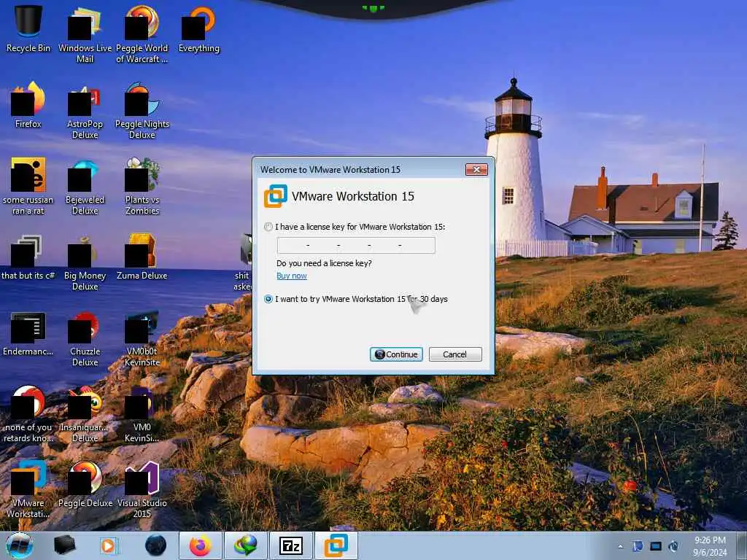Select the Firefox desktop shortcut

pos(28,105)
